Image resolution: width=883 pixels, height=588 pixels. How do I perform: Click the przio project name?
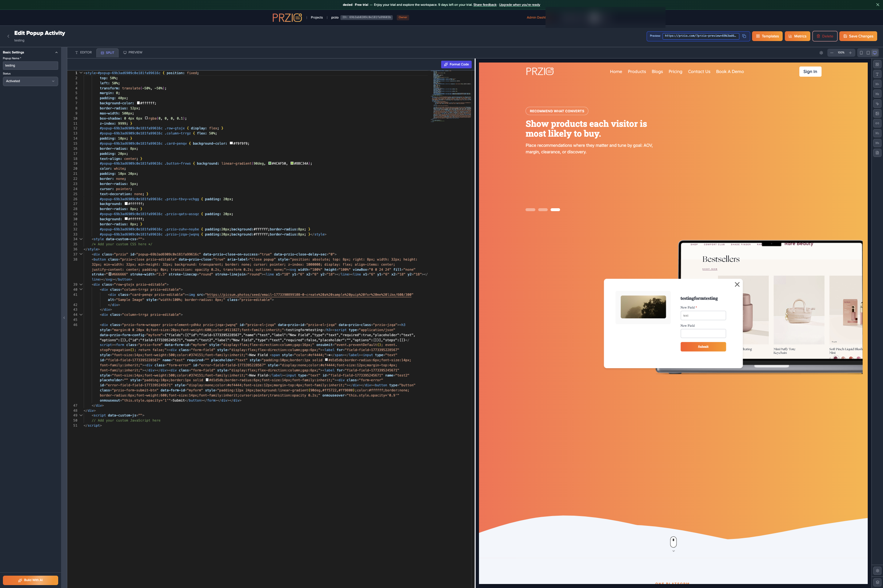tap(335, 17)
